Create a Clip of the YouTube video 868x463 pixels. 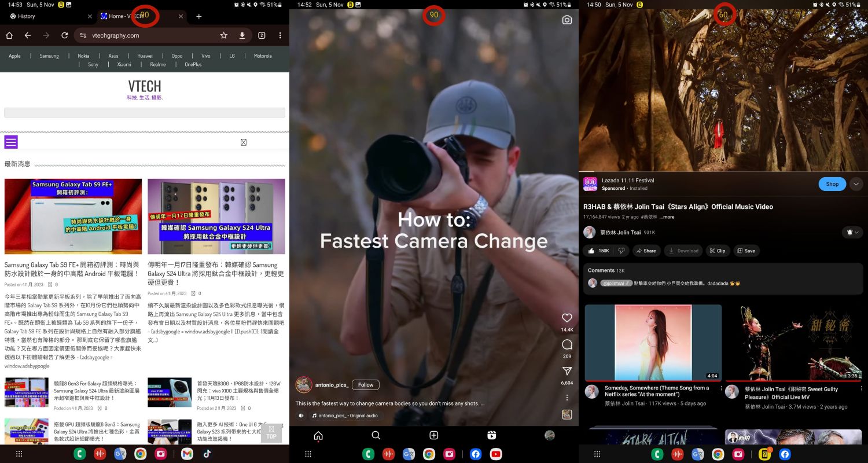[x=717, y=251]
